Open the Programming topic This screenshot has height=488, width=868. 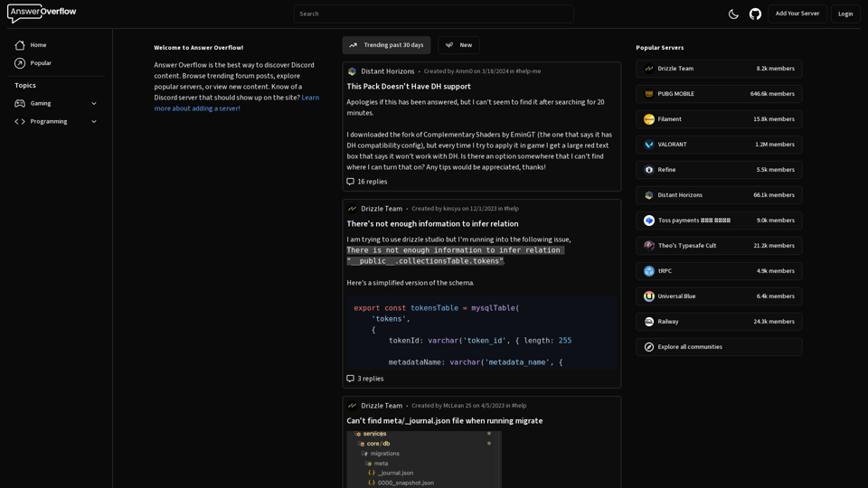tap(49, 122)
